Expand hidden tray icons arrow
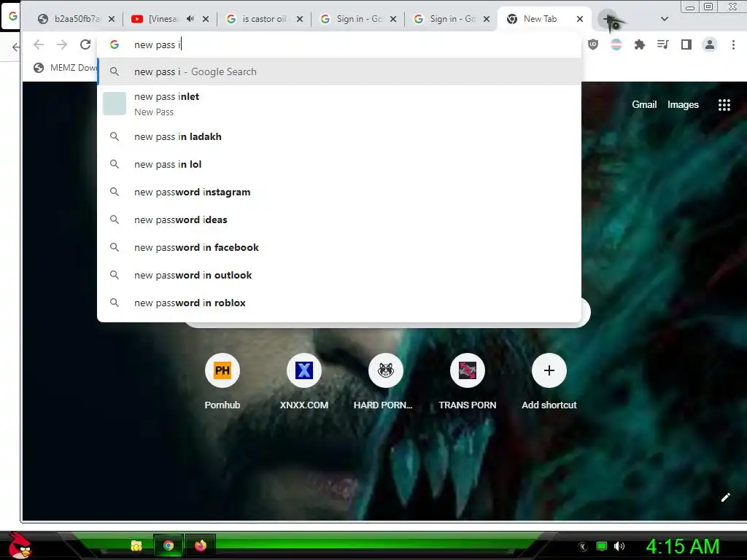 pyautogui.click(x=583, y=546)
